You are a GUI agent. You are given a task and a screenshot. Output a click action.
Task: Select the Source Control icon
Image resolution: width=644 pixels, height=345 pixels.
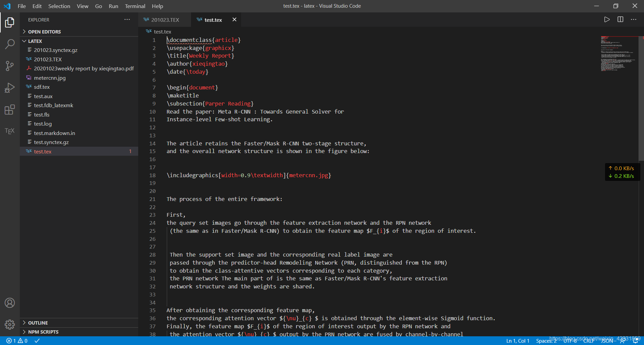10,66
